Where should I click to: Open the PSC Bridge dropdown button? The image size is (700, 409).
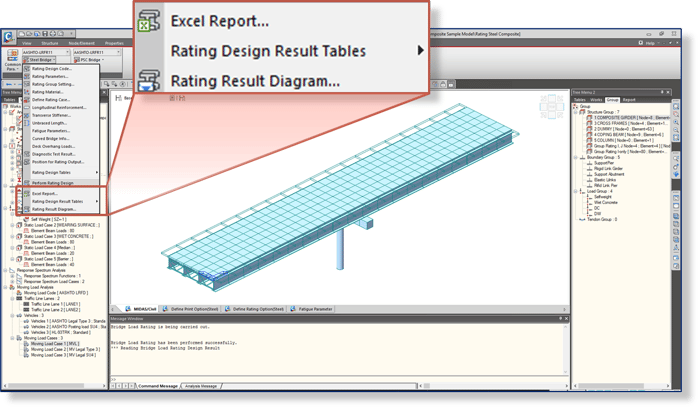click(87, 60)
